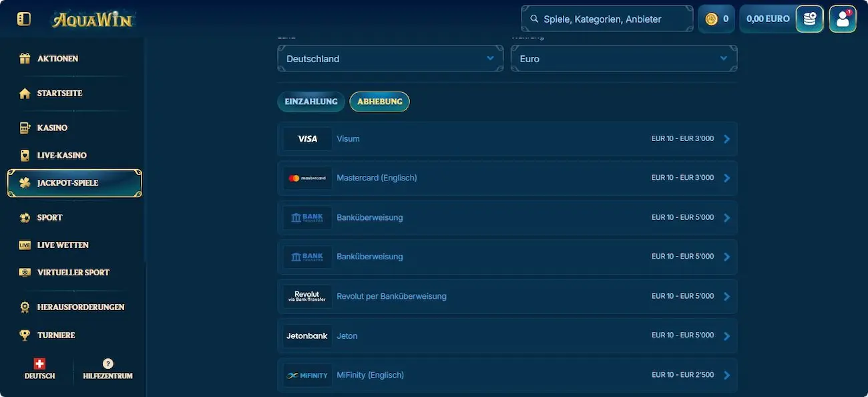Viewport: 868px width, 397px height.
Task: Switch to the Einzahlung tab
Action: (311, 102)
